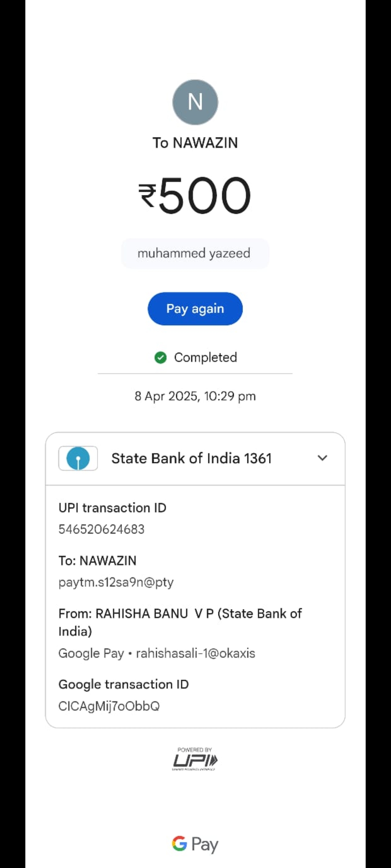391x868 pixels.
Task: Click the NAWAZIN avatar circle
Action: pos(195,102)
